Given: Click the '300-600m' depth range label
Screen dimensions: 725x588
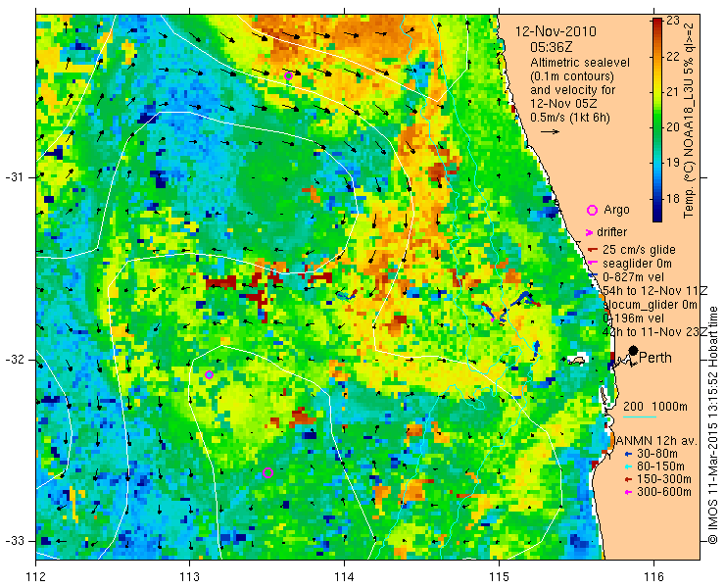Looking at the screenshot, I should pyautogui.click(x=664, y=492).
